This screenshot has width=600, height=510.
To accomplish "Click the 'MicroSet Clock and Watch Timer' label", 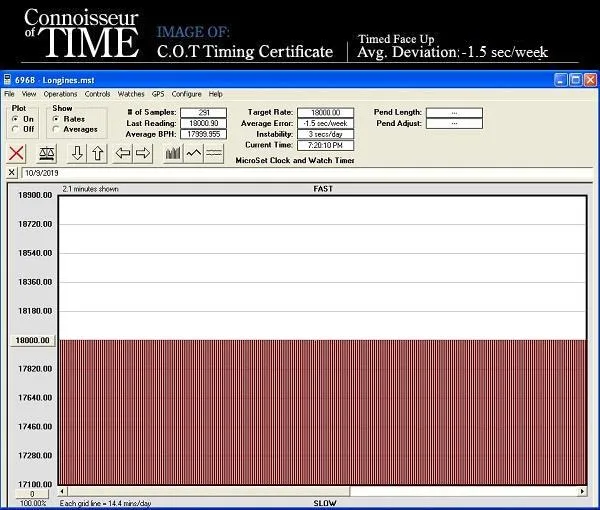I will pos(295,160).
